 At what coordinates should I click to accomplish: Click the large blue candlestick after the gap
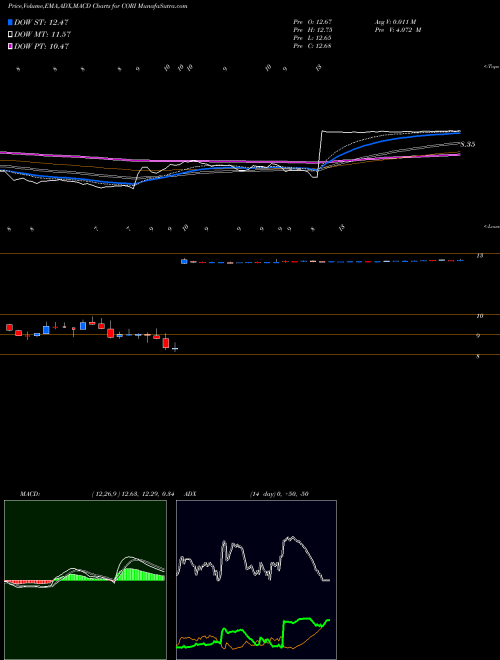(184, 261)
